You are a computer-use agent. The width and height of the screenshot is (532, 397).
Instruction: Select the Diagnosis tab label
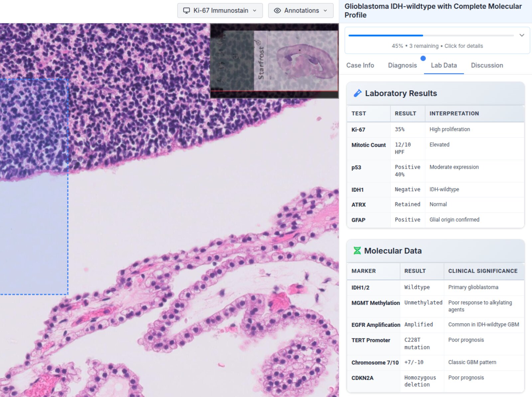(402, 65)
